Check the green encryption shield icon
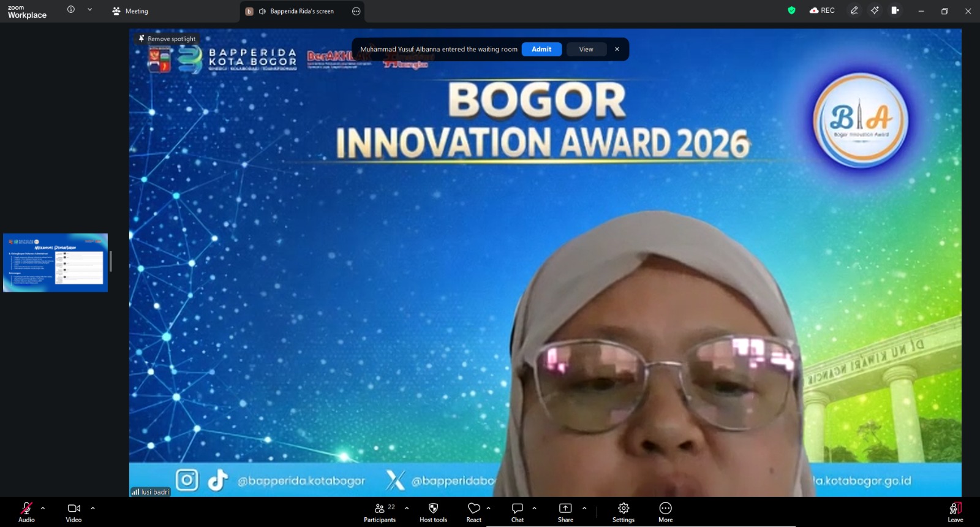 pos(791,10)
